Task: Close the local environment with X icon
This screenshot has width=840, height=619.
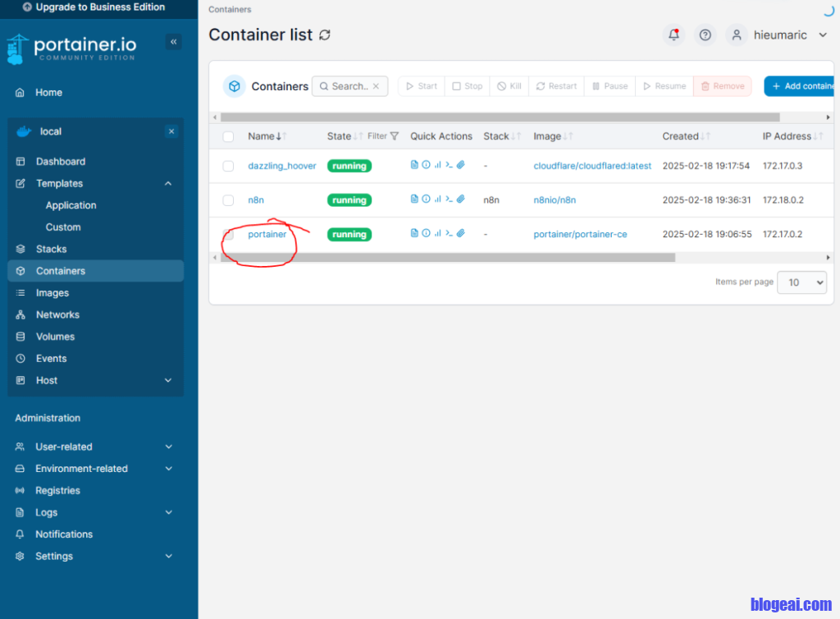Action: [x=171, y=131]
